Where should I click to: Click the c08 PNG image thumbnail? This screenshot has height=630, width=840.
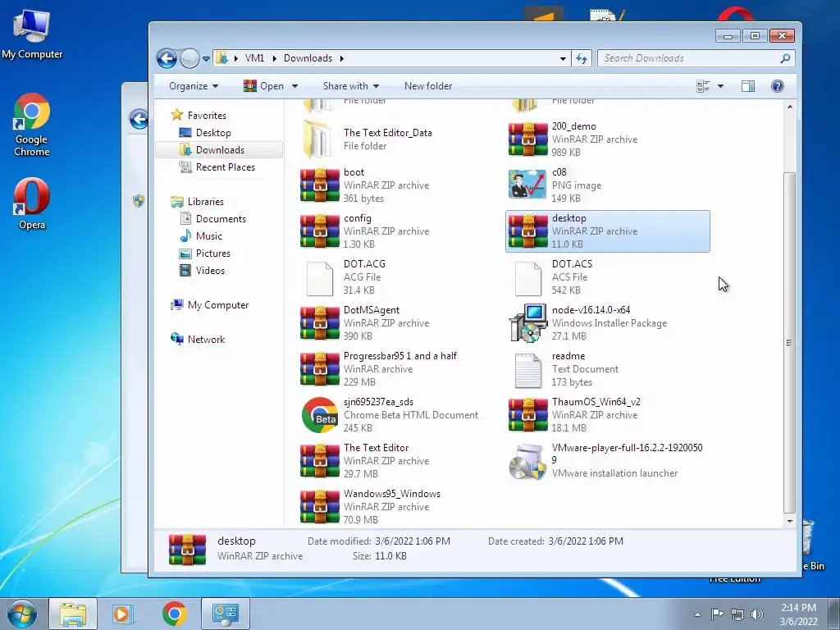coord(527,185)
